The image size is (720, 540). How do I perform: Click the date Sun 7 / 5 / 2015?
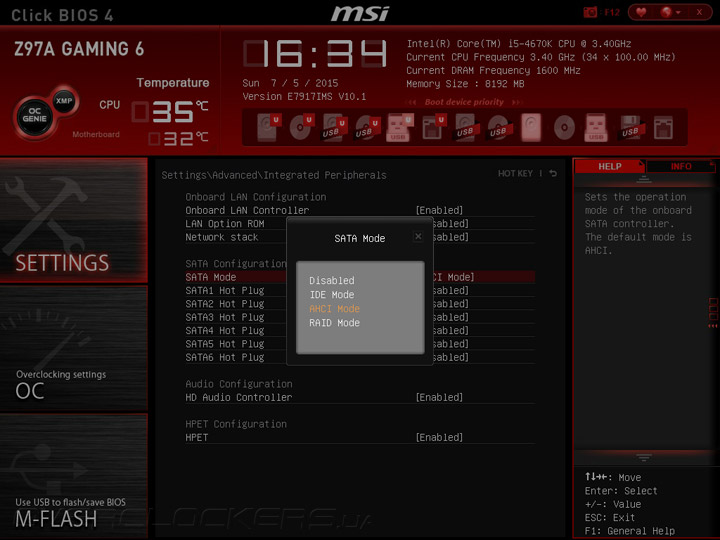(x=290, y=83)
